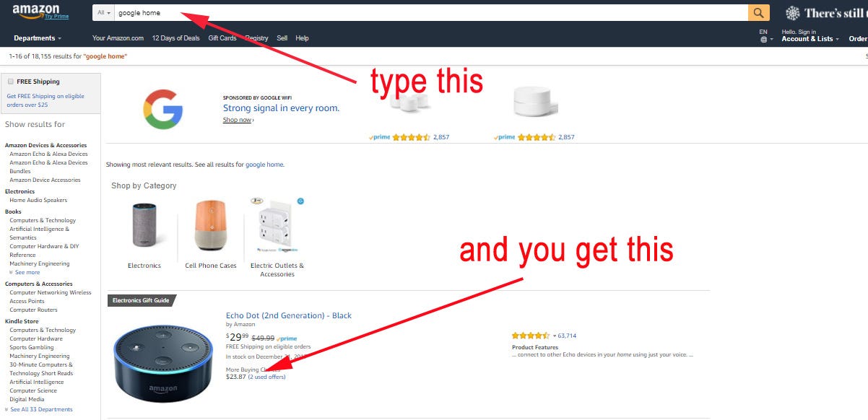
Task: Open Echo Dot (2nd Generation) title link
Action: (x=289, y=315)
